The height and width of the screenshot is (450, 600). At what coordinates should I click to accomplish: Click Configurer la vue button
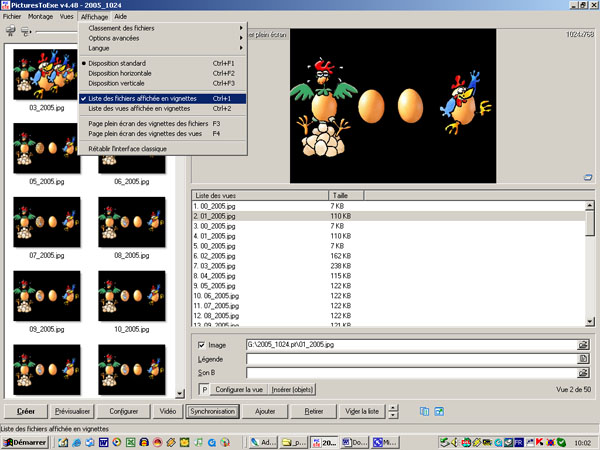click(x=239, y=390)
